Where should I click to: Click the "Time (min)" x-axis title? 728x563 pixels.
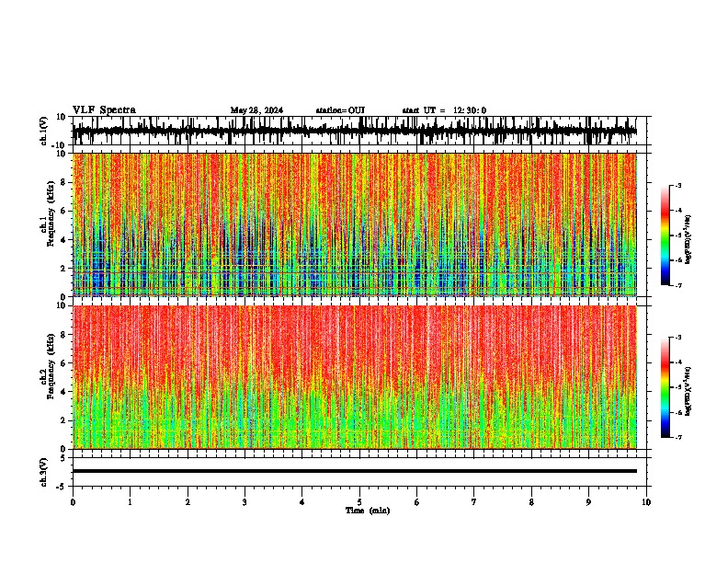(x=368, y=511)
